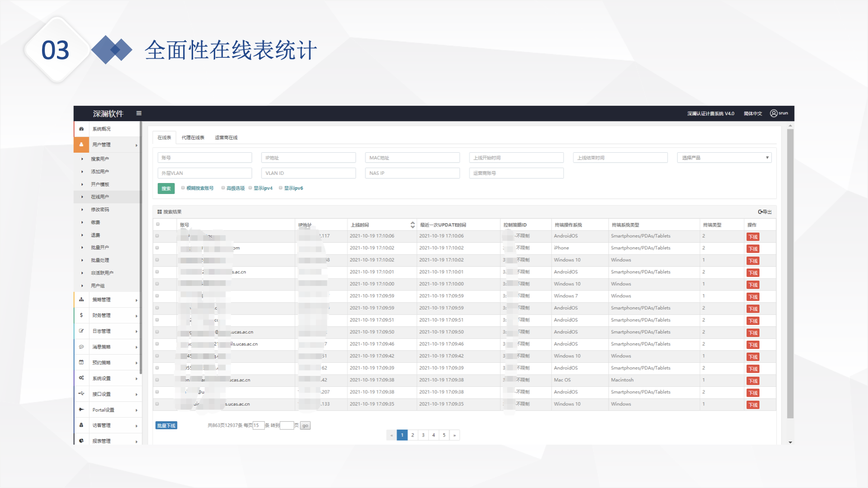Open 接口设置 USB icon
The image size is (868, 488).
pos(81,394)
